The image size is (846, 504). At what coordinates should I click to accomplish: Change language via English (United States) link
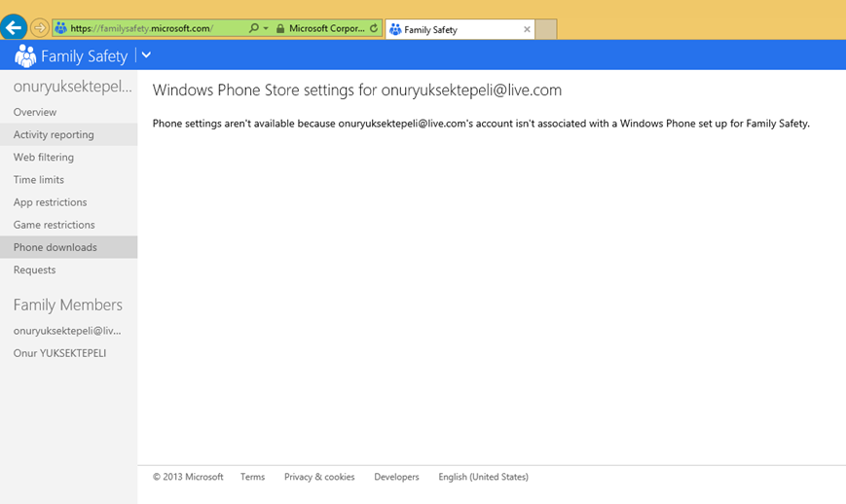[x=484, y=477]
